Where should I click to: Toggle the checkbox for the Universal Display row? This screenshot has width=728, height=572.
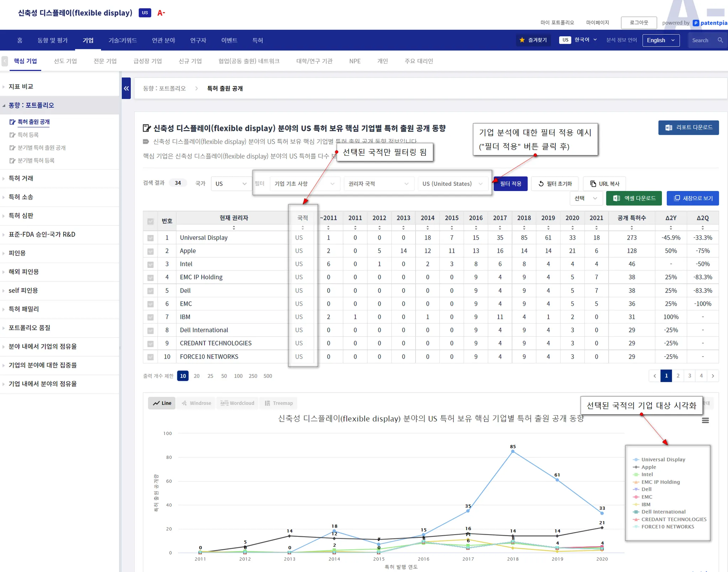pos(150,238)
